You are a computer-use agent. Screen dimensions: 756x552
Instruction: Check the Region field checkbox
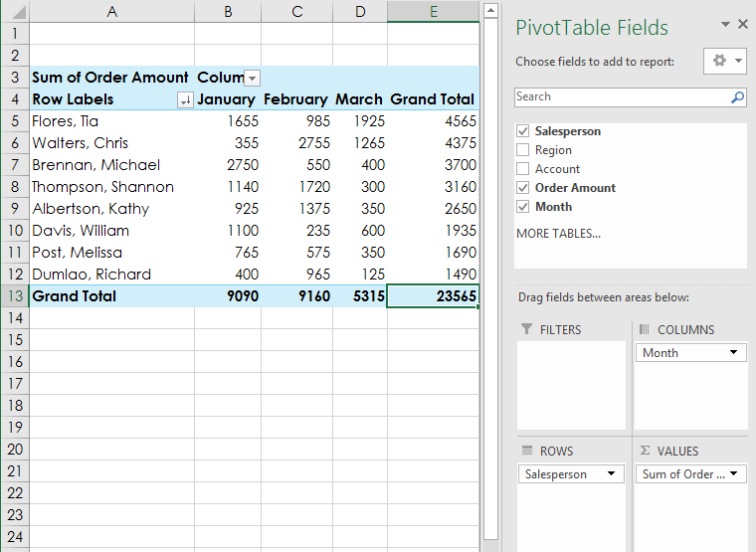[523, 150]
